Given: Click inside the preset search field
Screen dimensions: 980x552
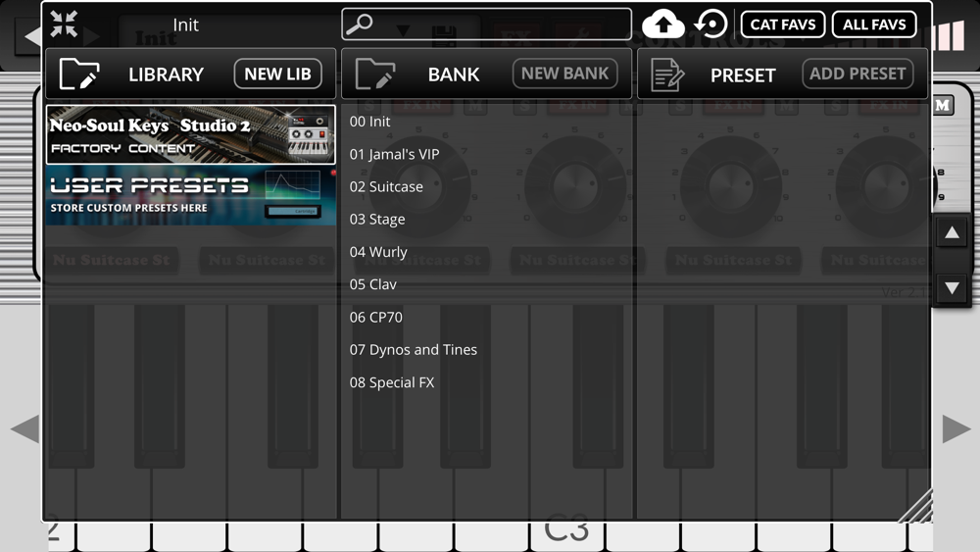Looking at the screenshot, I should [x=486, y=25].
